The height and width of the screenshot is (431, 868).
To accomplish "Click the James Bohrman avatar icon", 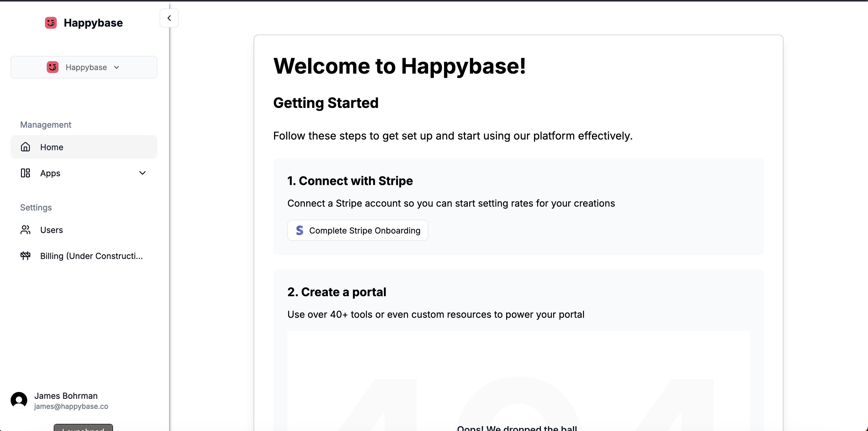I will (x=19, y=400).
